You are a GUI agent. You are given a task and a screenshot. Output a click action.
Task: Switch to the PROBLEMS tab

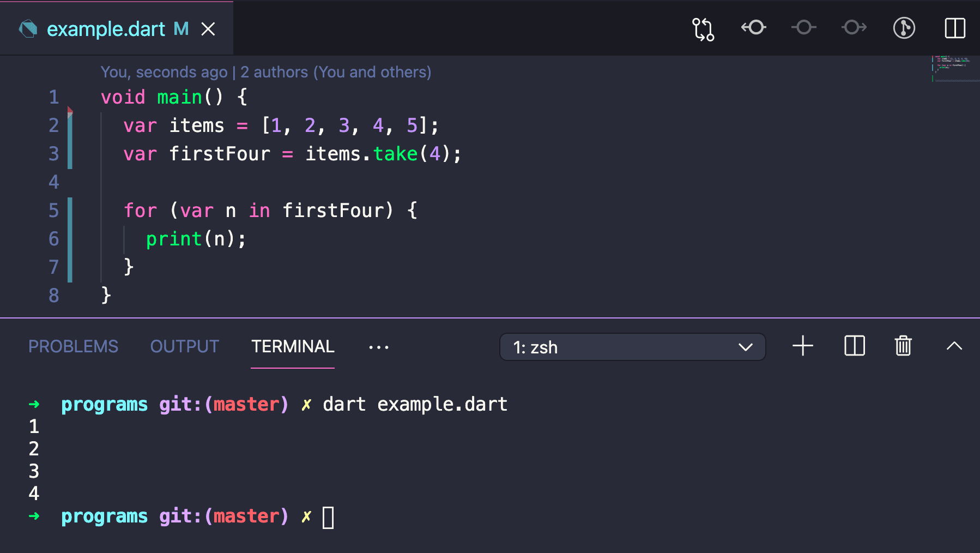point(73,346)
